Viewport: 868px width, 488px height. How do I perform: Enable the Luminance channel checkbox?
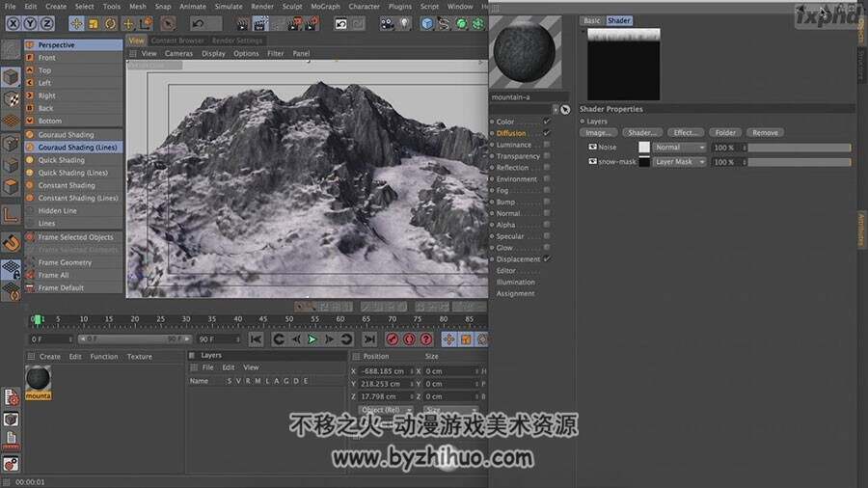click(547, 145)
